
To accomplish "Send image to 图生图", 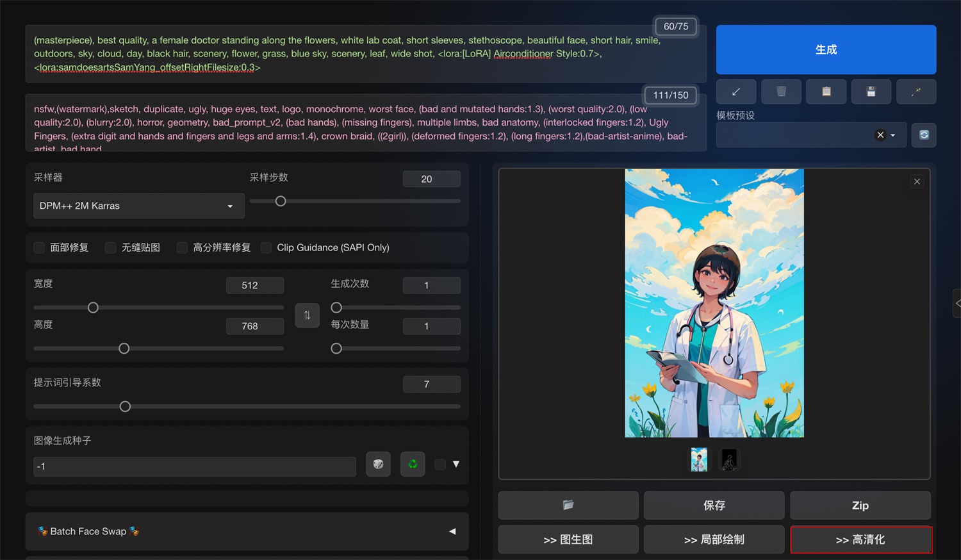I will pos(568,539).
